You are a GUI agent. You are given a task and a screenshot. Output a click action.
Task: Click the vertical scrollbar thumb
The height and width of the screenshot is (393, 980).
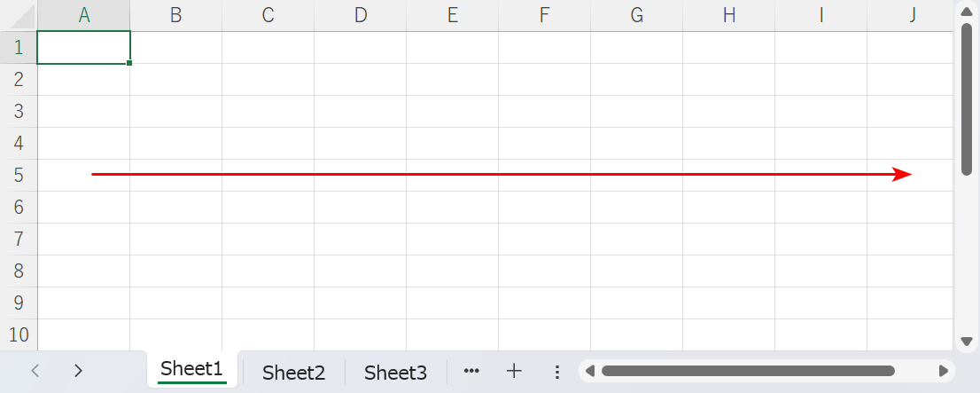(x=967, y=98)
